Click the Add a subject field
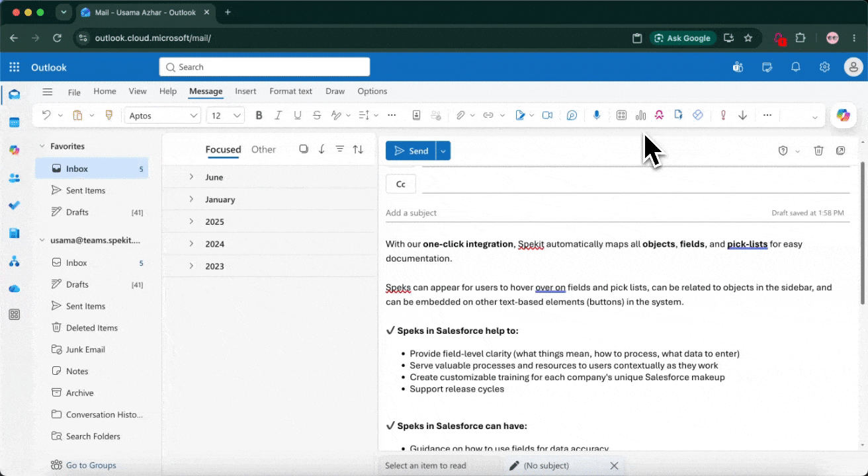 tap(576, 213)
